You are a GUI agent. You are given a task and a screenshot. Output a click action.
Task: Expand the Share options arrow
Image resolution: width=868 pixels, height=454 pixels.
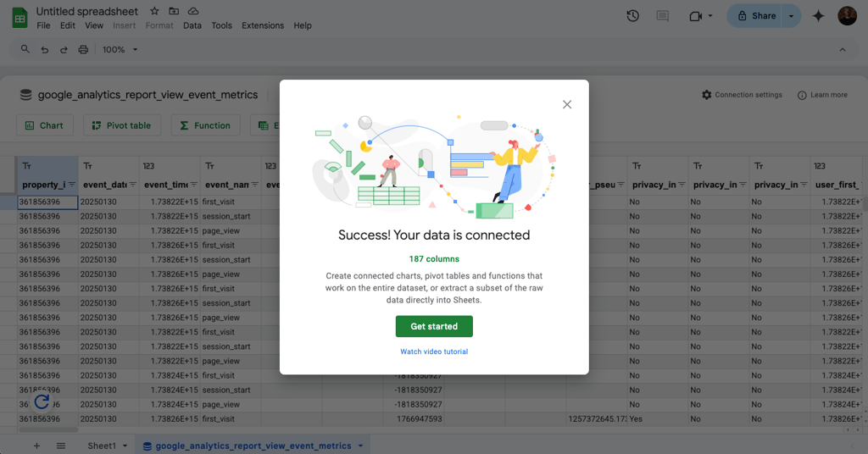coord(791,16)
